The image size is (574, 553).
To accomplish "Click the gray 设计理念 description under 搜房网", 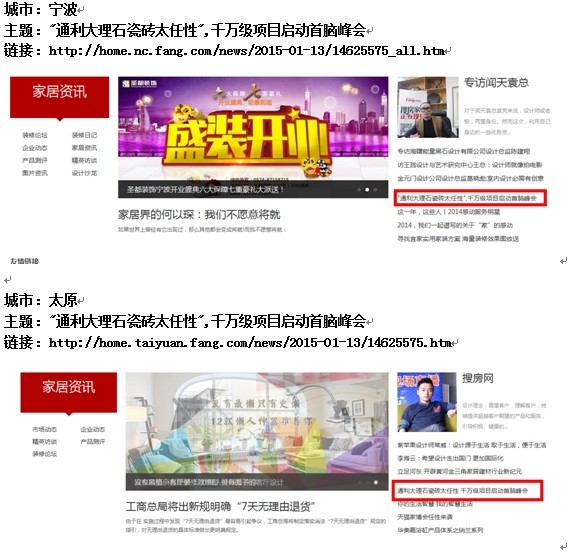I will (504, 416).
